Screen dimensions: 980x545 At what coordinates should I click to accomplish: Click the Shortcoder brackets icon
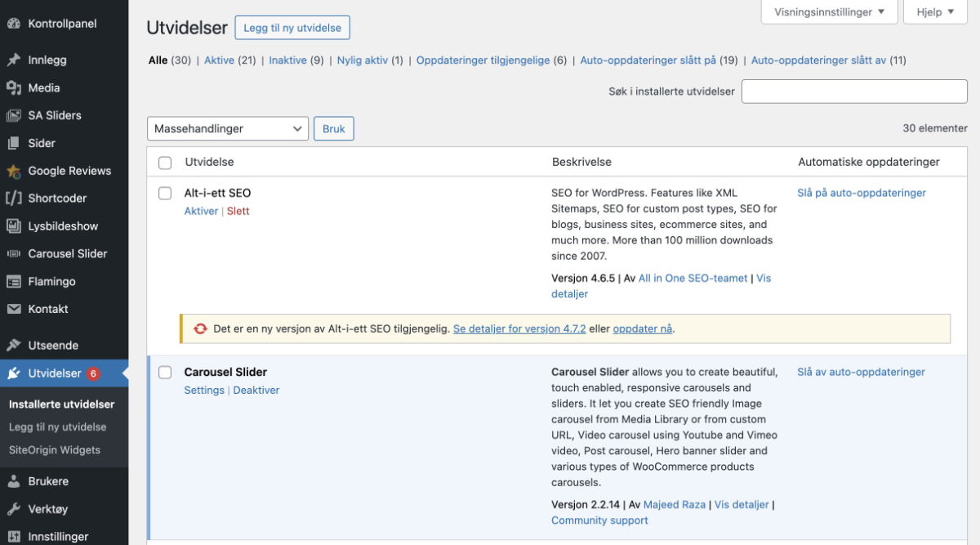pos(14,199)
